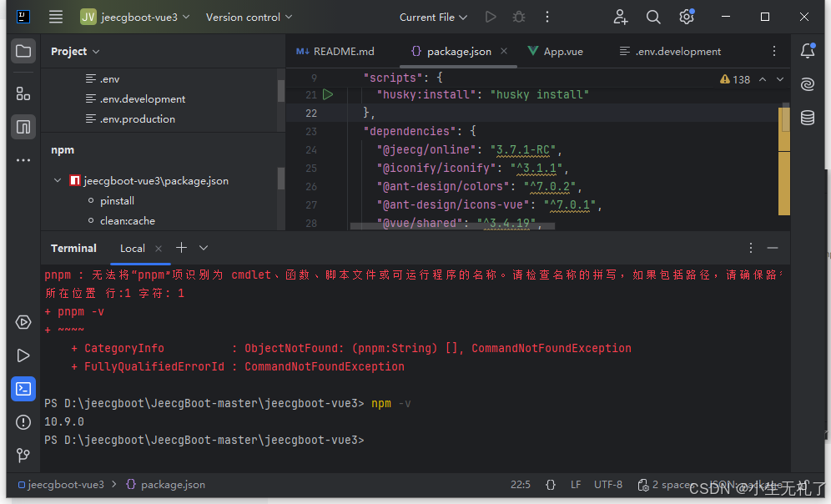Open the Code With Me add-user icon
This screenshot has width=831, height=504.
pos(621,17)
